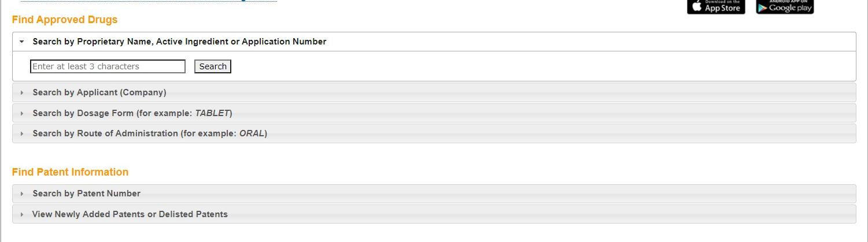The height and width of the screenshot is (242, 868).
Task: Click arrow icon beside Route of Administration
Action: pos(22,133)
